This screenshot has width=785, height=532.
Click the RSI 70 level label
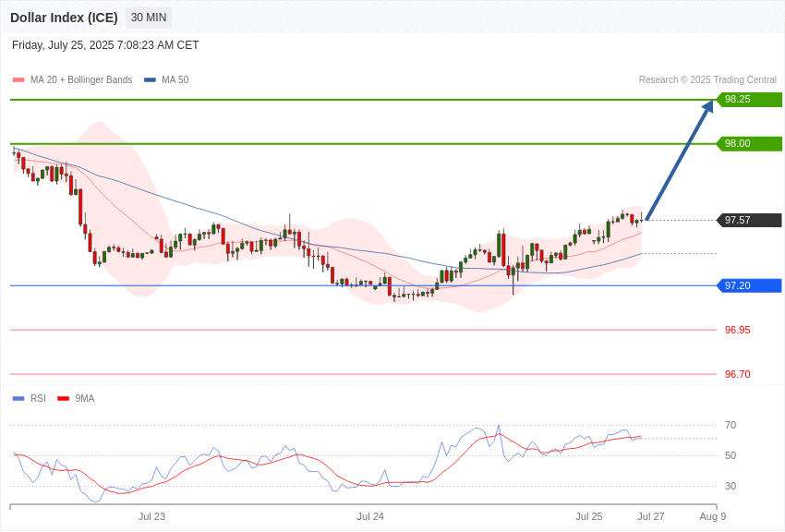tap(731, 426)
